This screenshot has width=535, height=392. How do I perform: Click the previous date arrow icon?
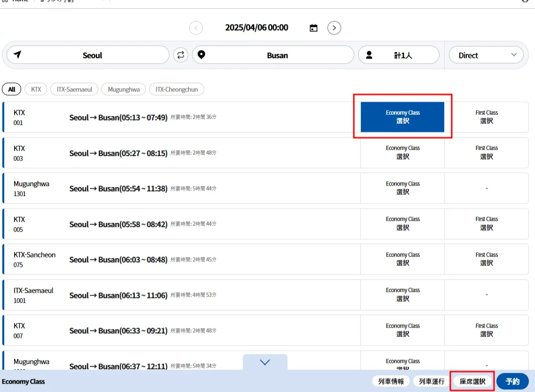coord(196,28)
